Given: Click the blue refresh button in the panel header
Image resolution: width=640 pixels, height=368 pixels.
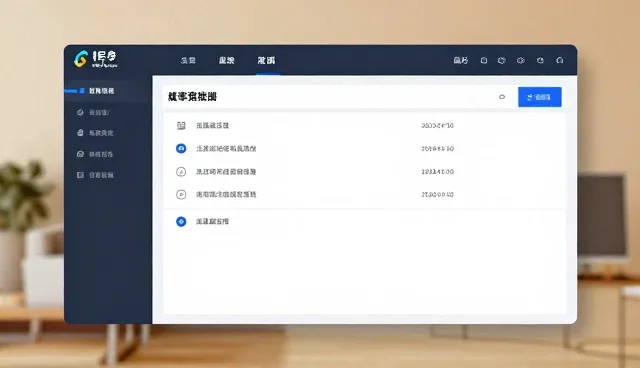Looking at the screenshot, I should pos(540,97).
